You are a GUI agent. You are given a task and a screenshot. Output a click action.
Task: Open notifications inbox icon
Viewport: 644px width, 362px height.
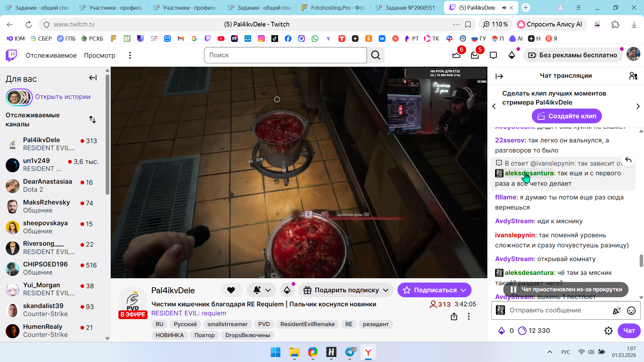(475, 55)
